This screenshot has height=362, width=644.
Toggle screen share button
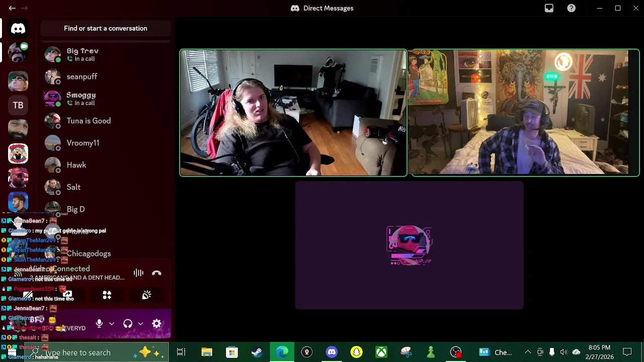click(67, 295)
